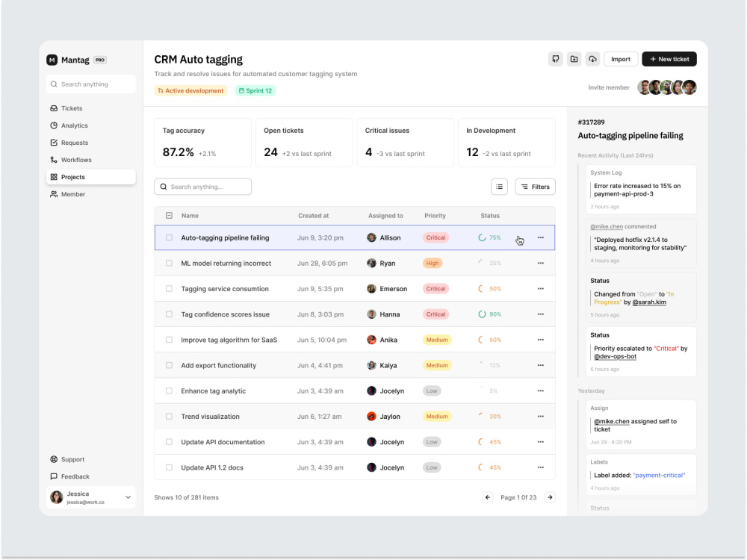Switch to list view icon
This screenshot has width=747, height=560.
[499, 187]
